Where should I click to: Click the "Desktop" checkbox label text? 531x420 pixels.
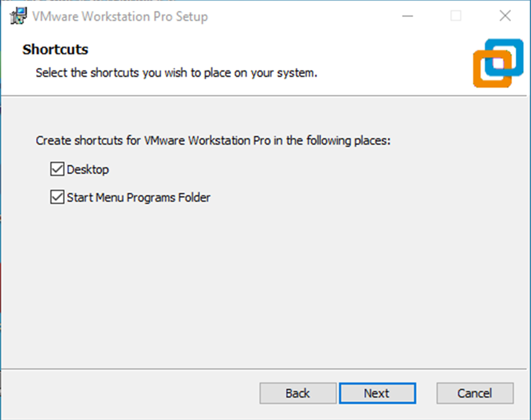pos(88,170)
